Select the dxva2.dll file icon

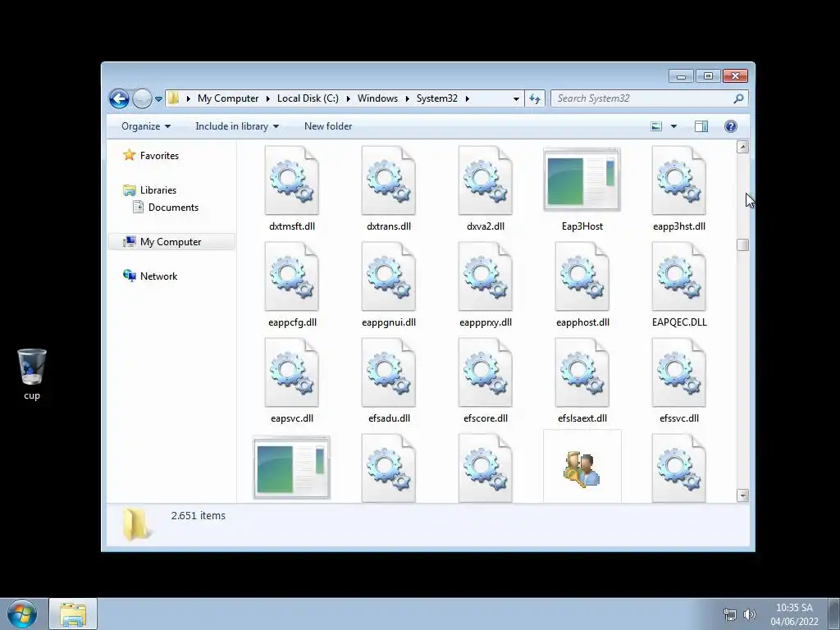coord(486,180)
